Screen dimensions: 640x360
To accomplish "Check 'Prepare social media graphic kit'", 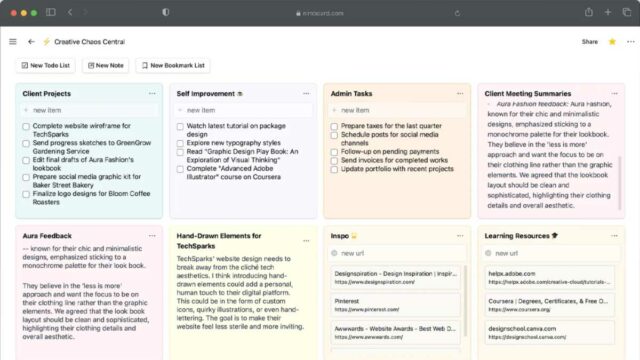I will 26,178.
